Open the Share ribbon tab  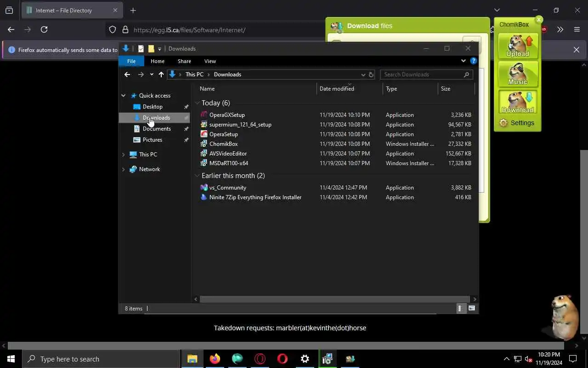(x=184, y=61)
